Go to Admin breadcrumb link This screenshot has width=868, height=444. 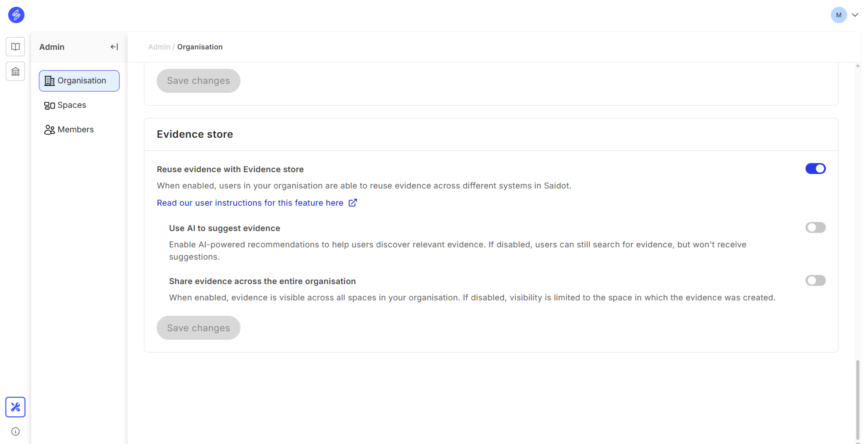tap(159, 47)
